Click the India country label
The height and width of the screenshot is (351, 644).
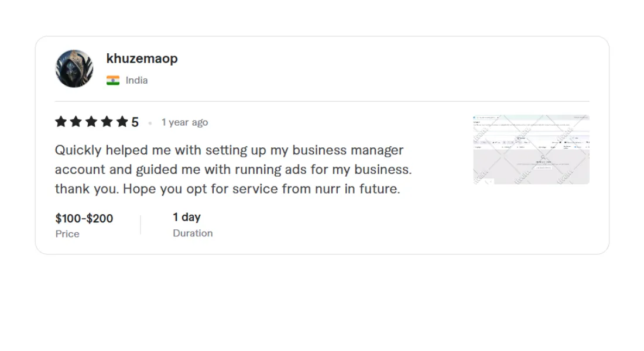pyautogui.click(x=136, y=81)
